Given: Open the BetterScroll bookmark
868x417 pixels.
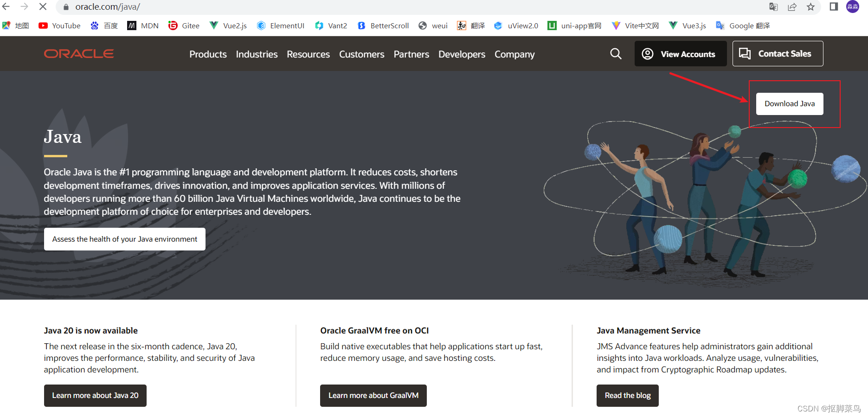Looking at the screenshot, I should pos(383,26).
